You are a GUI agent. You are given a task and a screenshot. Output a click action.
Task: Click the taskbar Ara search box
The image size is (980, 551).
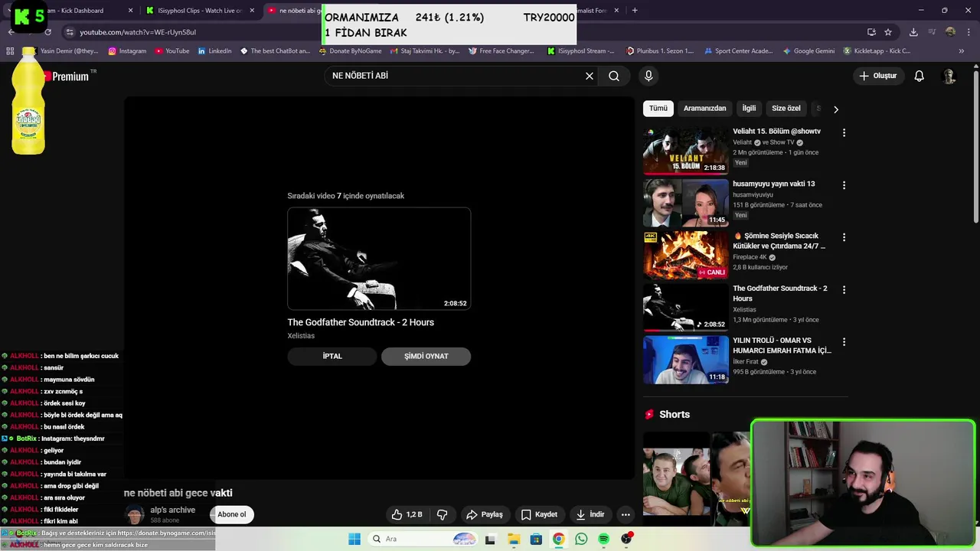click(421, 539)
